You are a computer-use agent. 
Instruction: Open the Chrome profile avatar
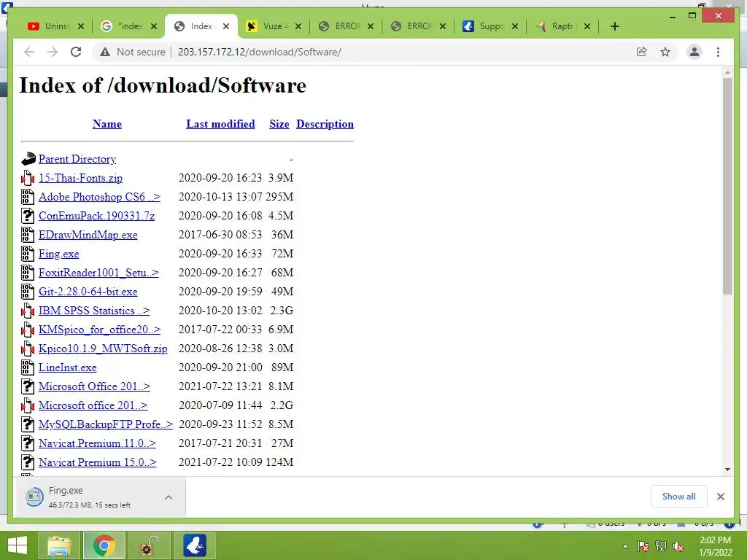694,52
